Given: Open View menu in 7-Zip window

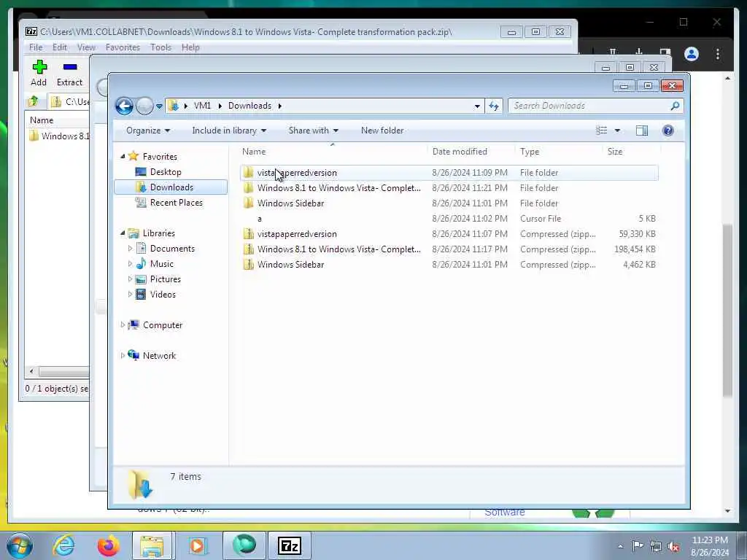Looking at the screenshot, I should click(x=86, y=47).
